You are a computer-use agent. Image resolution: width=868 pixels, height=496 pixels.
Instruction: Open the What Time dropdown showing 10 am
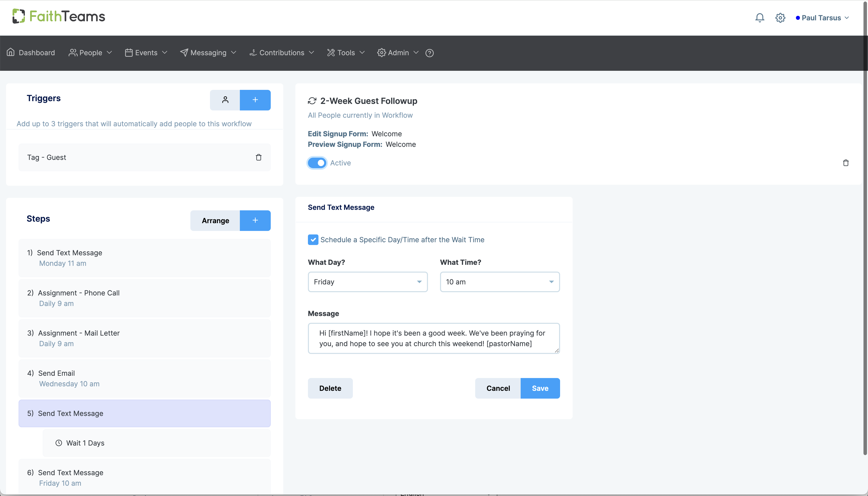point(499,282)
